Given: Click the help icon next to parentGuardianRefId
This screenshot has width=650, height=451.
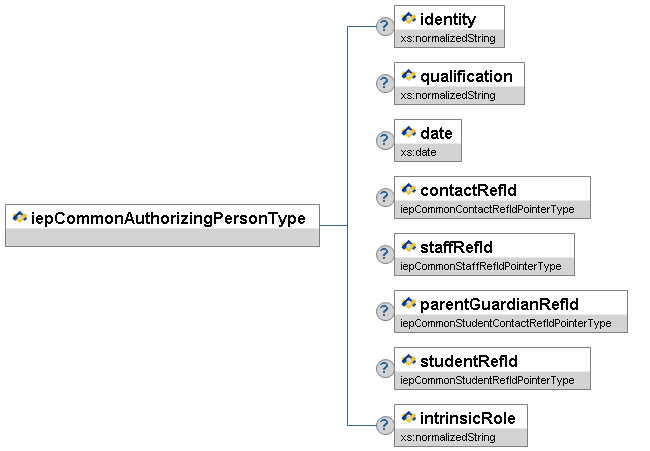Looking at the screenshot, I should click(x=384, y=311).
